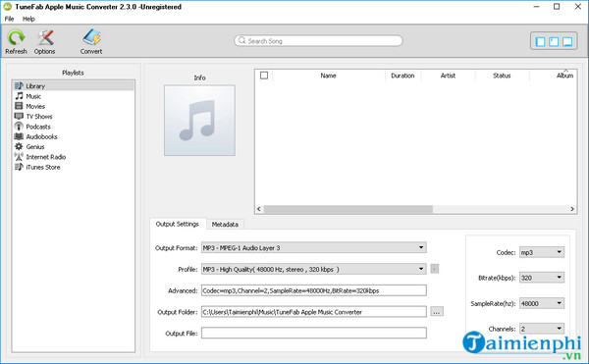The height and width of the screenshot is (364, 589).
Task: Open the Channels dropdown
Action: (542, 329)
